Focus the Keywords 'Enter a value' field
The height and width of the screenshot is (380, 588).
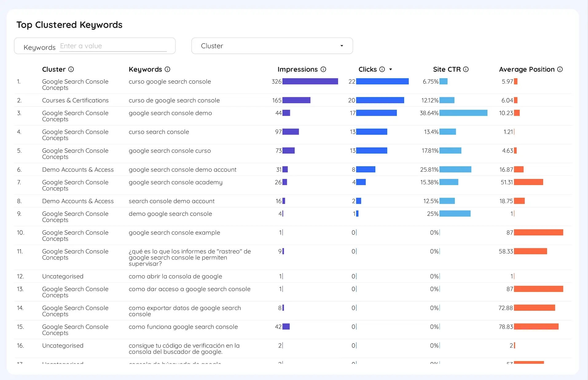[x=113, y=46]
